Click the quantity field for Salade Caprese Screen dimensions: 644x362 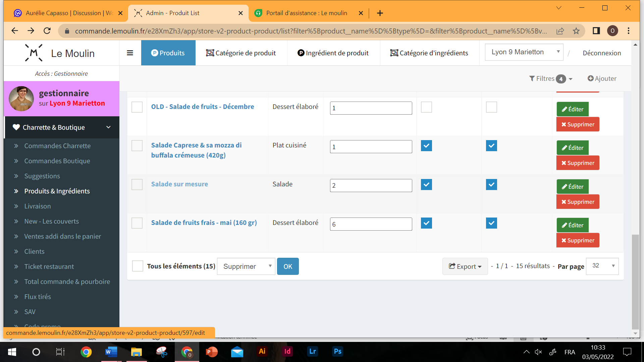pos(371,147)
